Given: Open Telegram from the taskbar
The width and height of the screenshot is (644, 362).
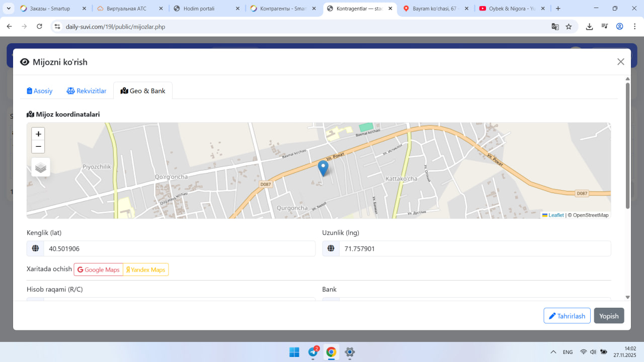Looking at the screenshot, I should [x=313, y=352].
